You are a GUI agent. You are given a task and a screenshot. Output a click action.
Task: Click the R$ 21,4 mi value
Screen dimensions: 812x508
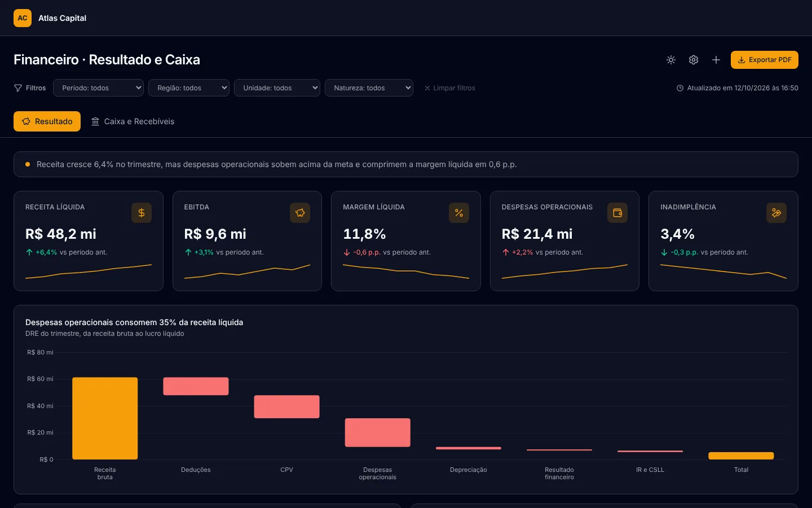point(537,234)
